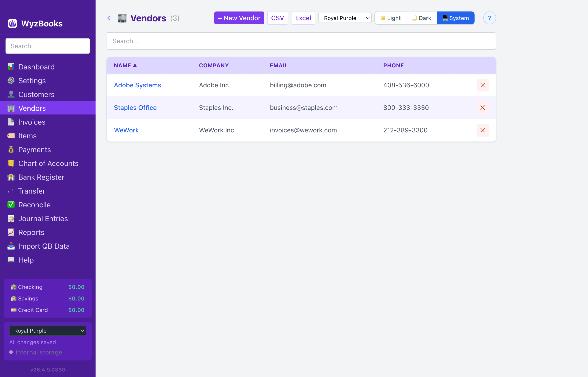
Task: Delete the WeWork vendor row
Action: click(x=482, y=130)
